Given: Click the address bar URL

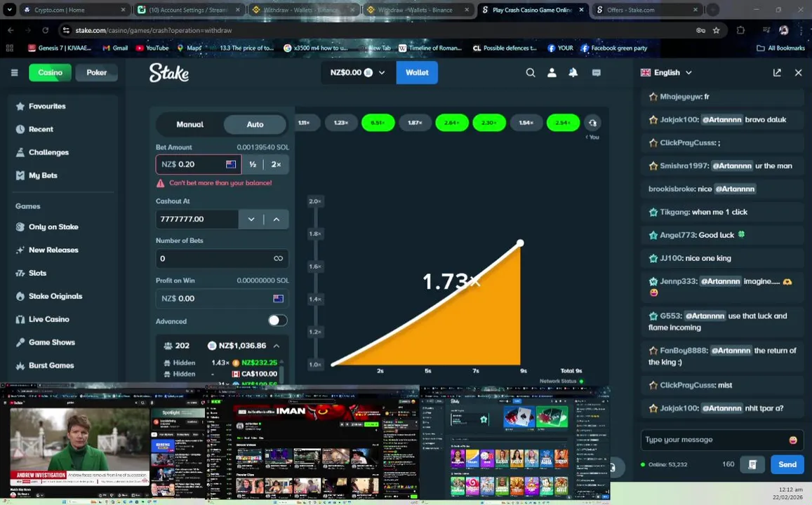Looking at the screenshot, I should [153, 31].
